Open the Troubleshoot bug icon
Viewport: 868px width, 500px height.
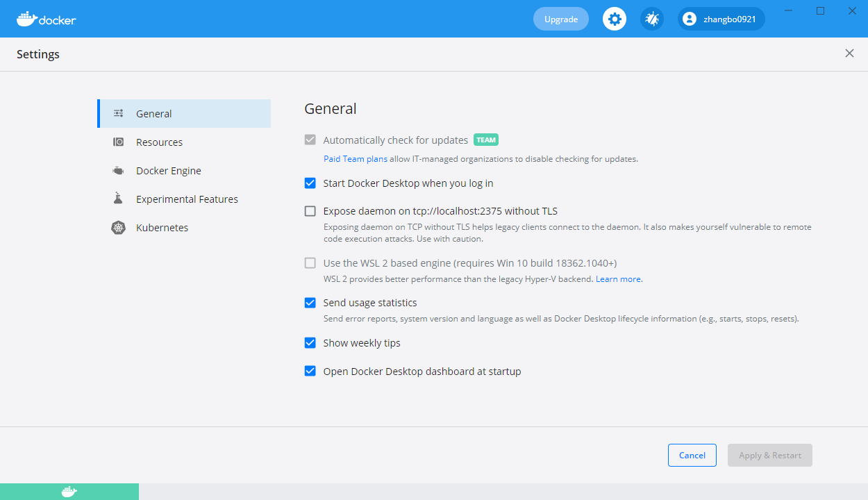click(x=651, y=19)
